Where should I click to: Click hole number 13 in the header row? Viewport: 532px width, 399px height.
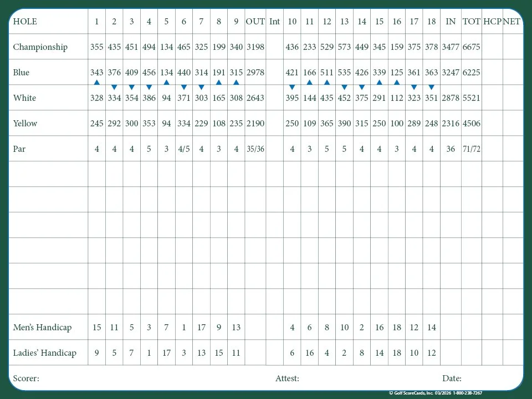click(x=344, y=22)
